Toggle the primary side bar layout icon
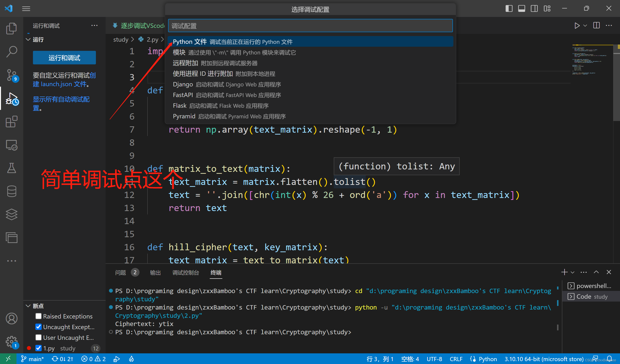 tap(509, 9)
